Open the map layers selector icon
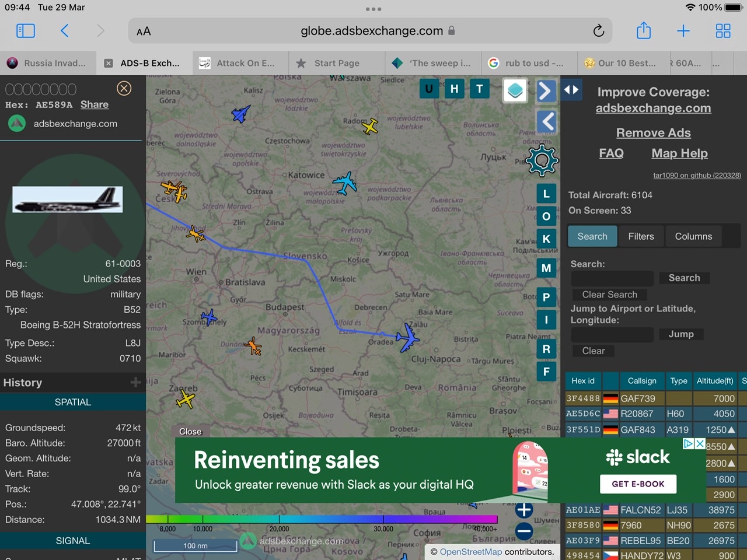Screen dimensions: 747x560 coord(515,90)
